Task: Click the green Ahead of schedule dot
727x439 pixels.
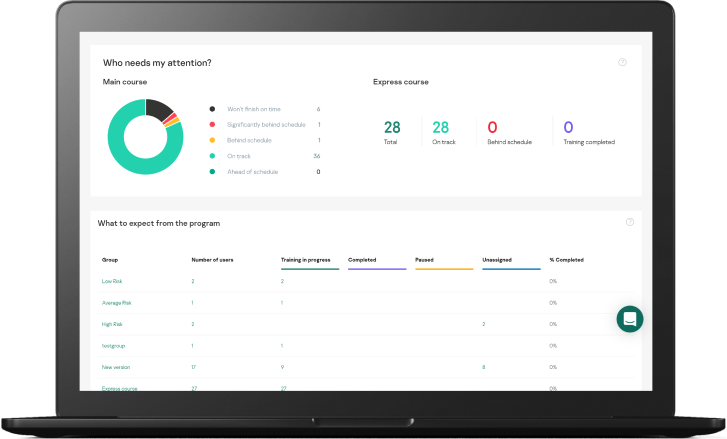Action: tap(211, 172)
